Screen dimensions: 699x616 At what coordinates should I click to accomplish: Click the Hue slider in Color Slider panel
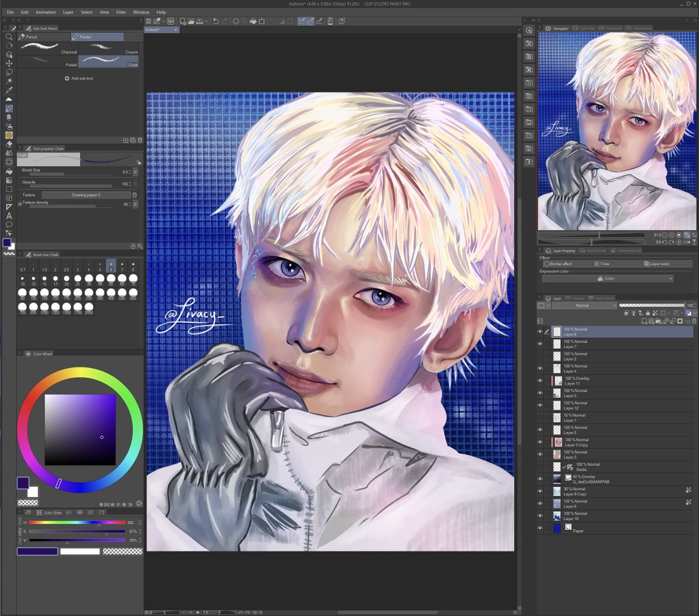(x=77, y=522)
